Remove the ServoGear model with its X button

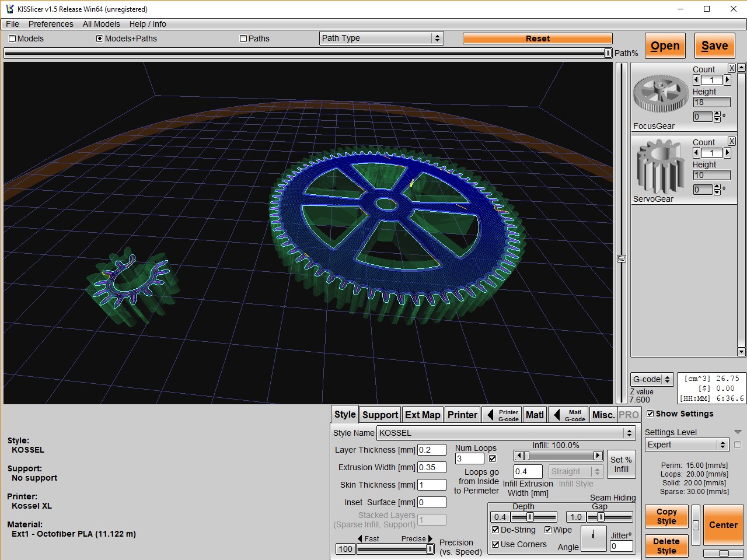(x=731, y=141)
